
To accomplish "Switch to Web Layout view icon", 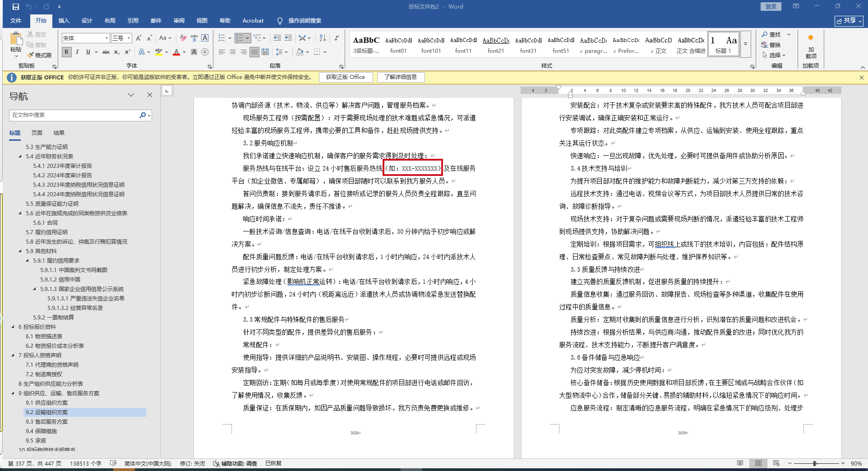I will (776, 463).
